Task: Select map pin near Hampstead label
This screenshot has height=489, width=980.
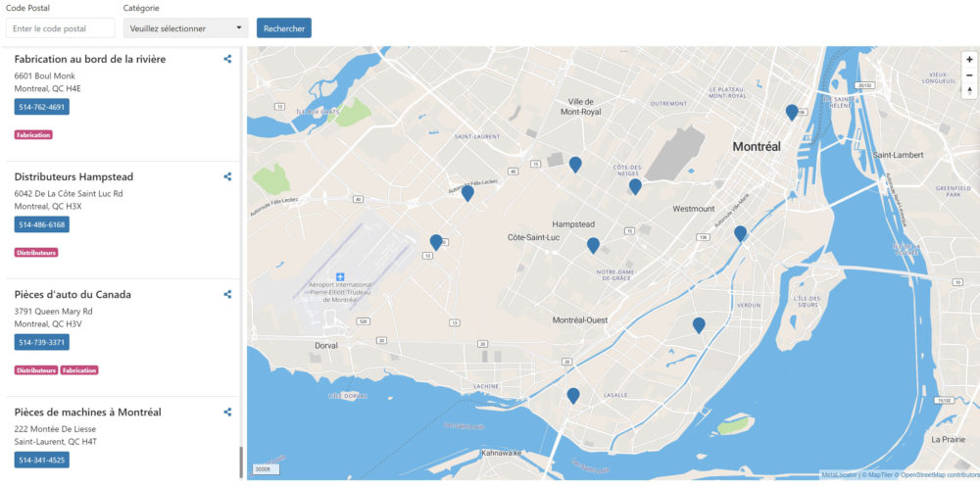Action: pyautogui.click(x=593, y=245)
